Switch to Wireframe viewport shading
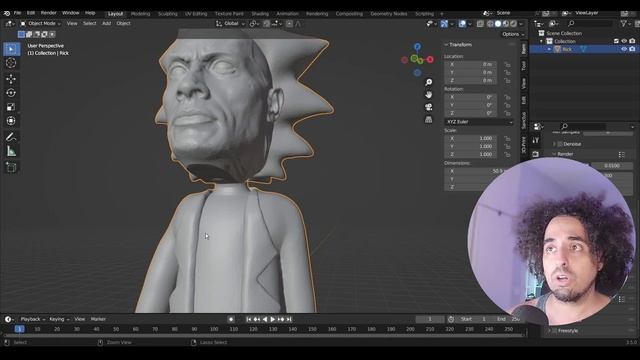This screenshot has height=360, width=640. pyautogui.click(x=490, y=24)
